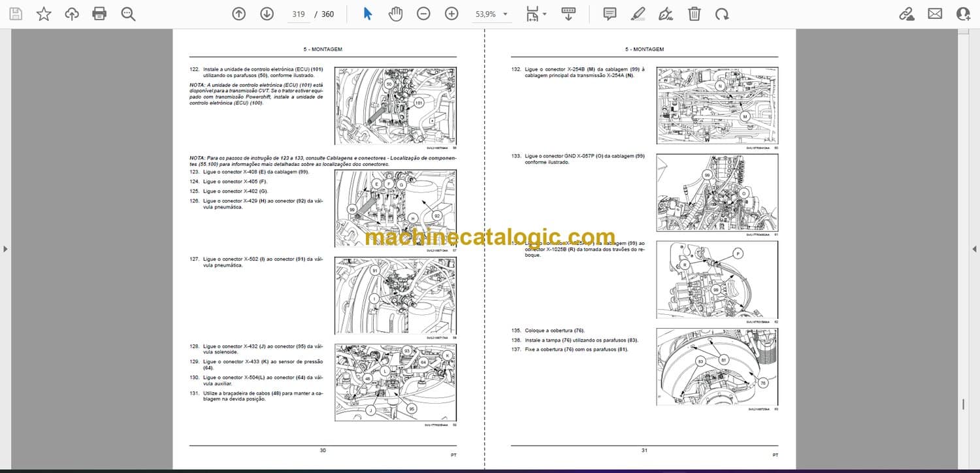Activate the selection arrow tool
The width and height of the screenshot is (980, 473).
tap(367, 14)
